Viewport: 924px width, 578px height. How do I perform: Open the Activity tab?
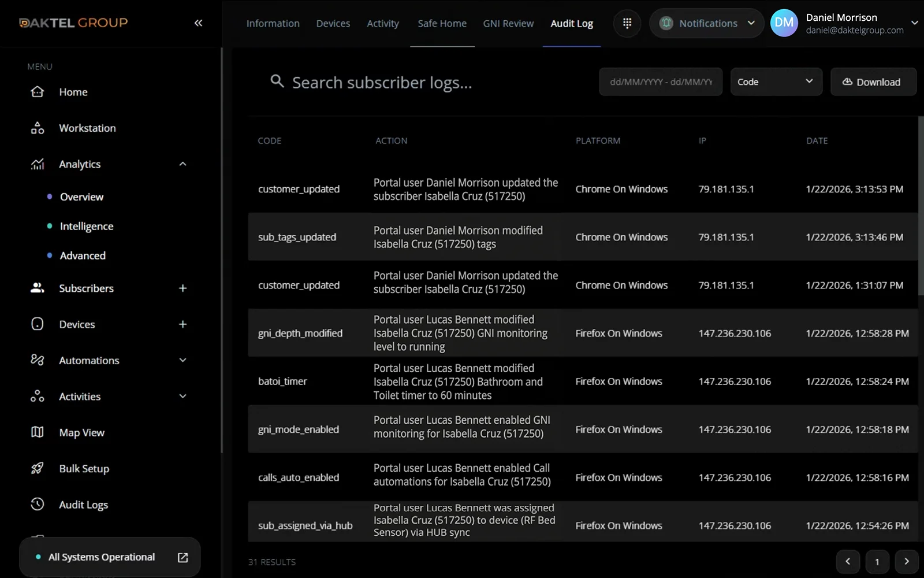click(x=383, y=24)
